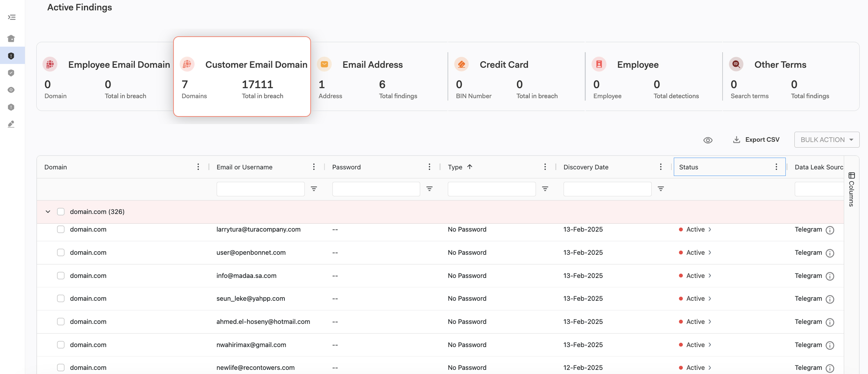Screen dimensions: 868x374
Task: Open Domain column three-dot menu
Action: (x=198, y=167)
